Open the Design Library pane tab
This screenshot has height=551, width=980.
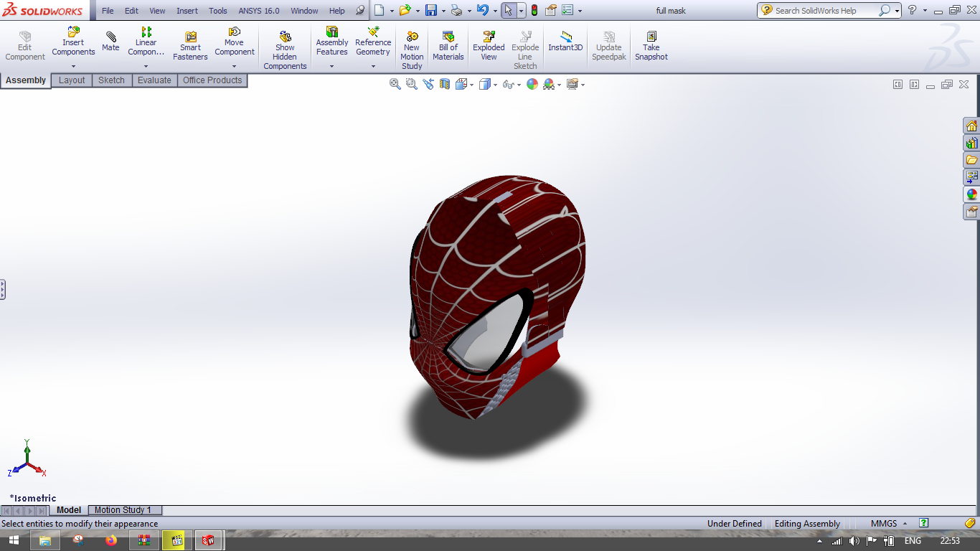(x=971, y=143)
